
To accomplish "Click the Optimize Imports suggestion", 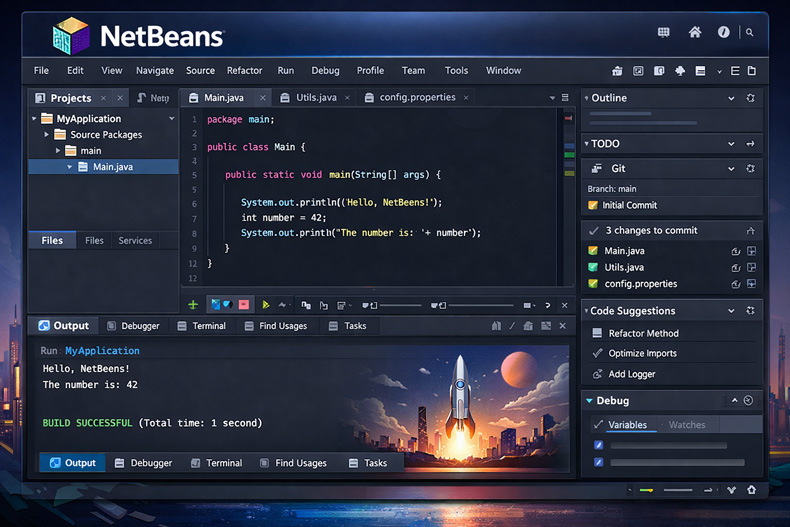I will 642,353.
